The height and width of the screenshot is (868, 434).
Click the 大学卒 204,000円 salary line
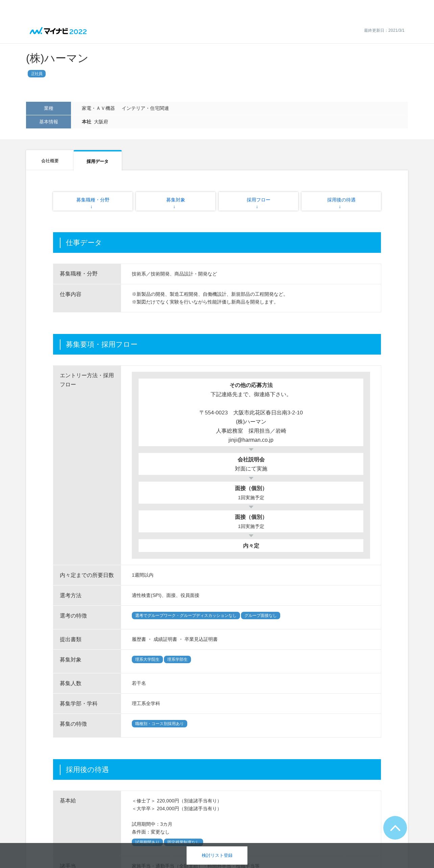click(x=176, y=809)
